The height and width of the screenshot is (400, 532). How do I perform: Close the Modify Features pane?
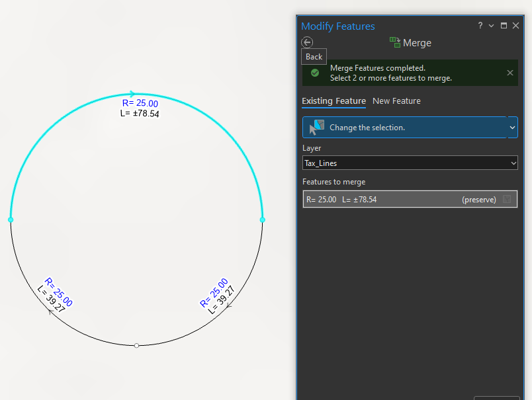pos(515,25)
